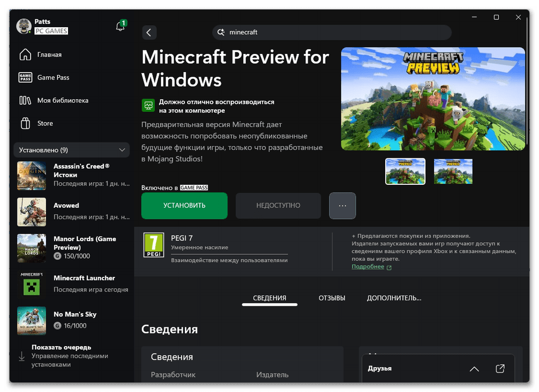The width and height of the screenshot is (539, 392).
Task: Switch to the ДОПОЛНИТЕЛЬ... tab
Action: point(394,298)
